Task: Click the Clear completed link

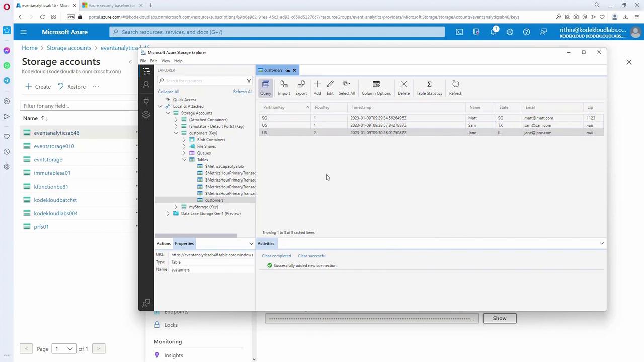Action: [276, 256]
